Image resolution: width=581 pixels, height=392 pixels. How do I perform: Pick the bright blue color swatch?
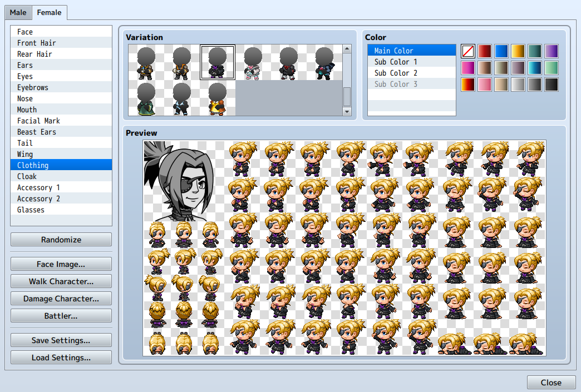point(501,51)
